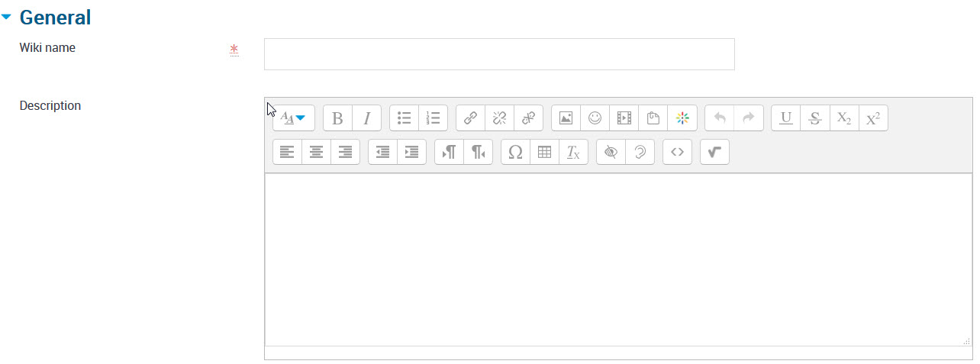Toggle HTML source code view
The height and width of the screenshot is (364, 980).
coord(677,152)
